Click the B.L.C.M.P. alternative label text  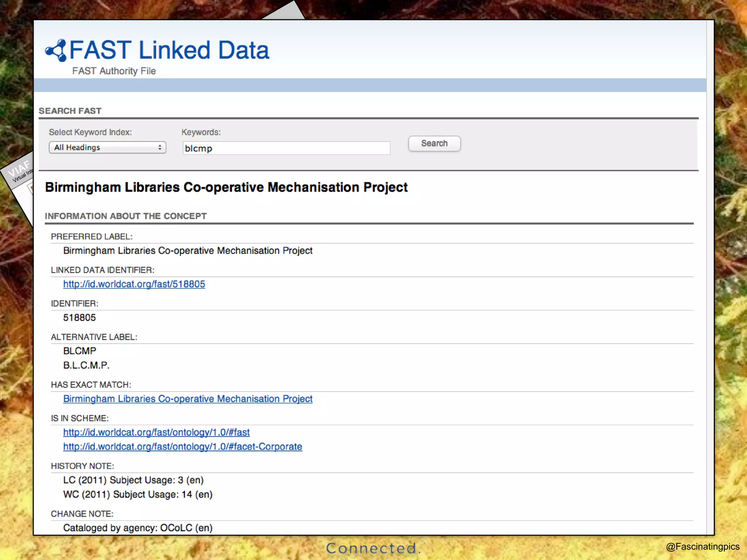coord(86,365)
